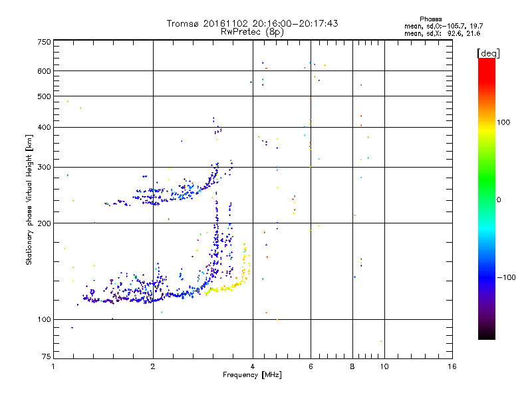Click the '[deg]' colorbar label
This screenshot has width=532, height=399.
pos(488,53)
